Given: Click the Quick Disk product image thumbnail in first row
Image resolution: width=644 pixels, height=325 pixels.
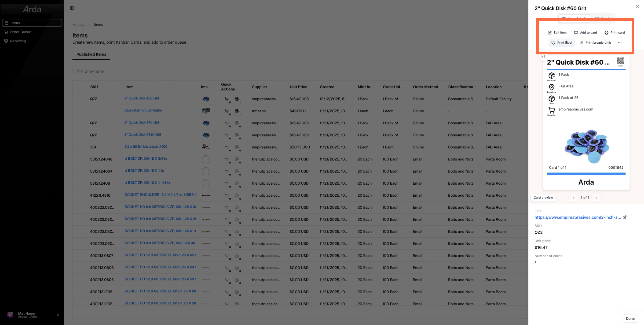Looking at the screenshot, I should (x=206, y=99).
